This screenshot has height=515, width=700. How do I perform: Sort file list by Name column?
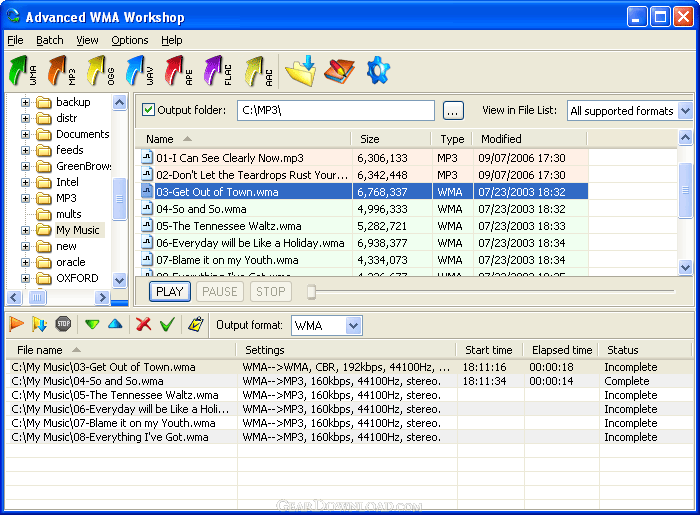click(243, 139)
